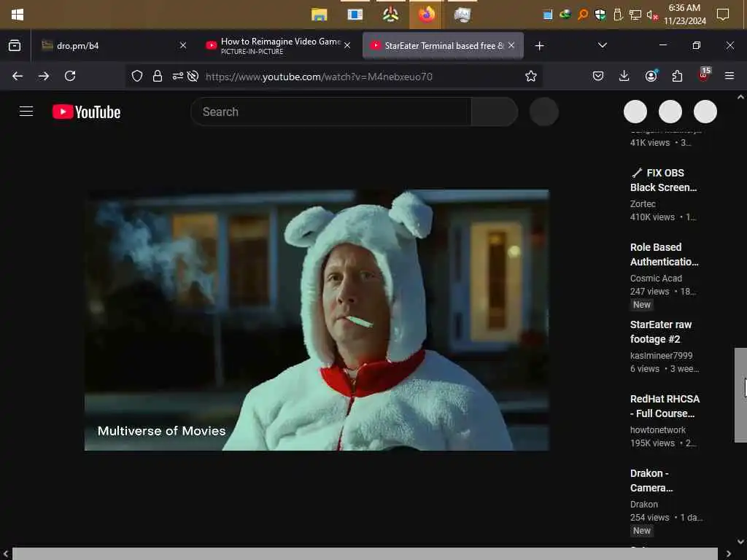
Task: Click the rightmost round avatar in the YouTube header
Action: [x=705, y=112]
